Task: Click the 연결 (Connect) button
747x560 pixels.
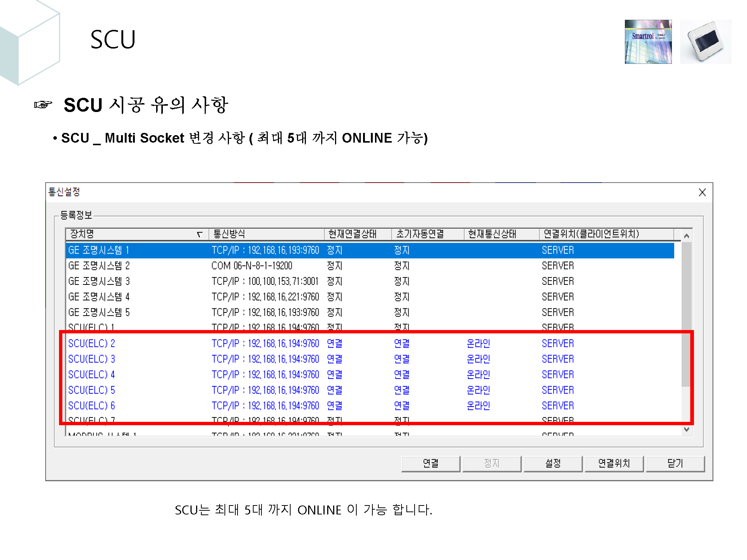Action: pos(430,464)
